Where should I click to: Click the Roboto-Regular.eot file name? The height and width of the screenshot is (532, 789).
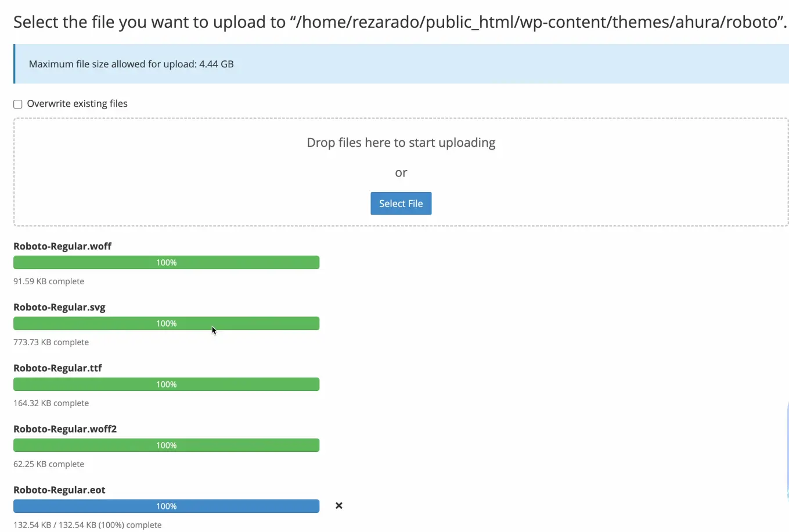59,490
